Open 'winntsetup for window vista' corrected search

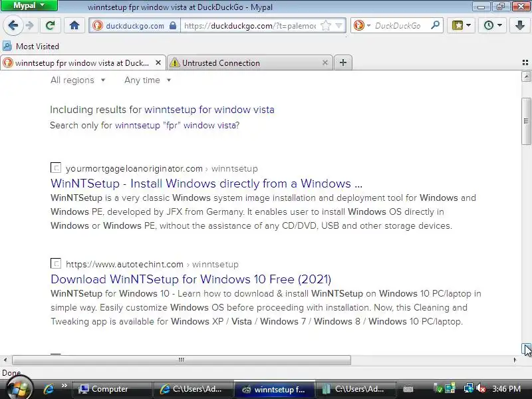(209, 110)
